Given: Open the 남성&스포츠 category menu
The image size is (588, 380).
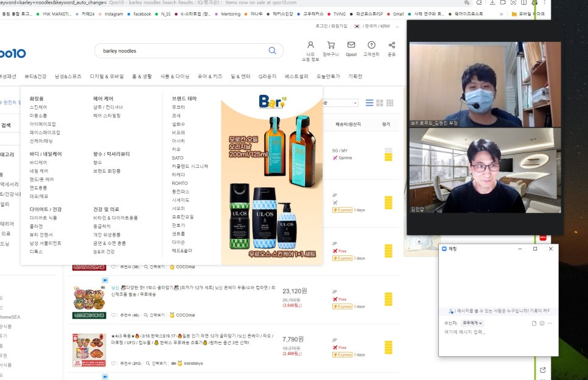Looking at the screenshot, I should tap(68, 77).
